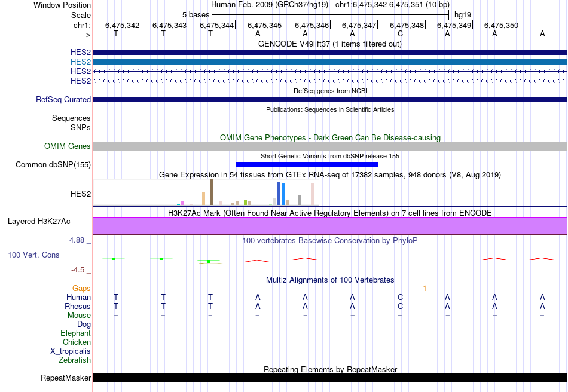Screen dimensions: 568x392
Task: Select the Dog alignment row label
Action: (84, 324)
